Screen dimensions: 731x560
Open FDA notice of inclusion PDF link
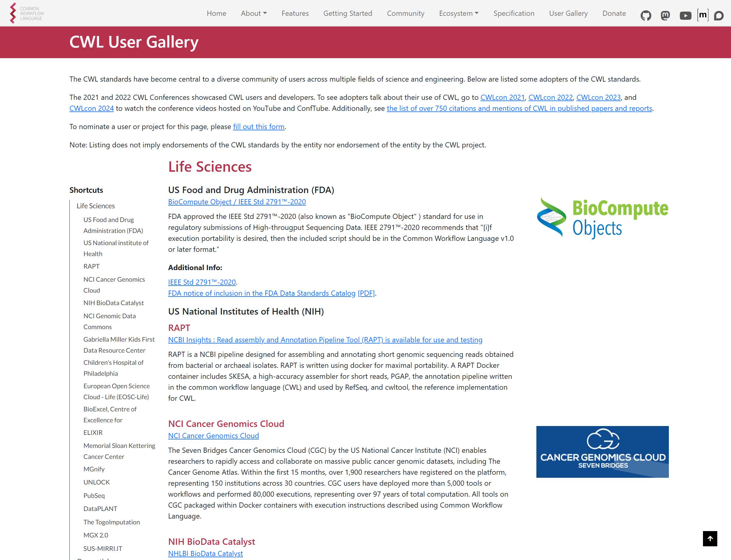click(x=271, y=293)
